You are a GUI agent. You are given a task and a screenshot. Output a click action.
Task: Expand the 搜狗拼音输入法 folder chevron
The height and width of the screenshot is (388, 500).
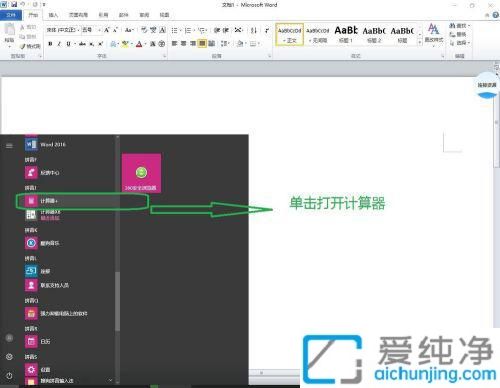tap(110, 380)
